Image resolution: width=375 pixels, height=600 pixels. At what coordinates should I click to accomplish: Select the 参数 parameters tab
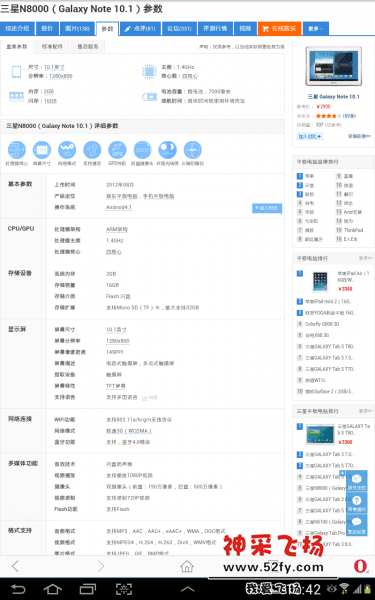coord(108,29)
